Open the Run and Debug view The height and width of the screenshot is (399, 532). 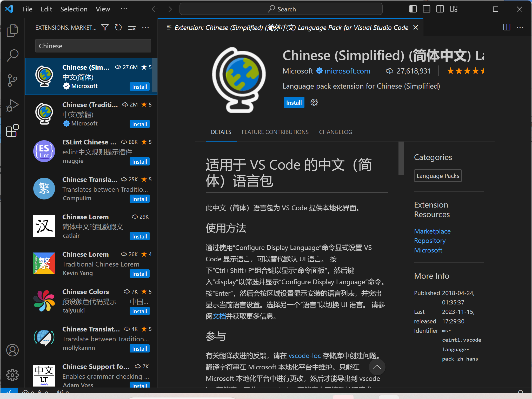(12, 105)
